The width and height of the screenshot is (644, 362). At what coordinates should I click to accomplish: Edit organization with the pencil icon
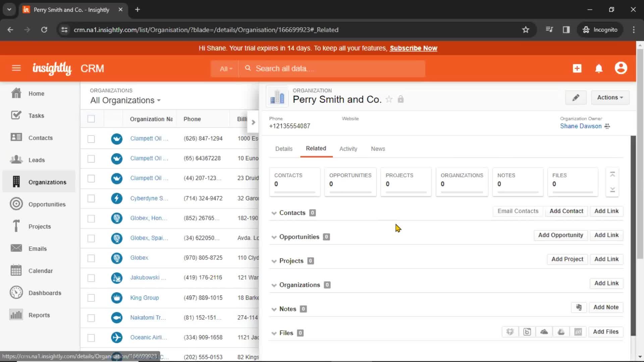pos(576,98)
